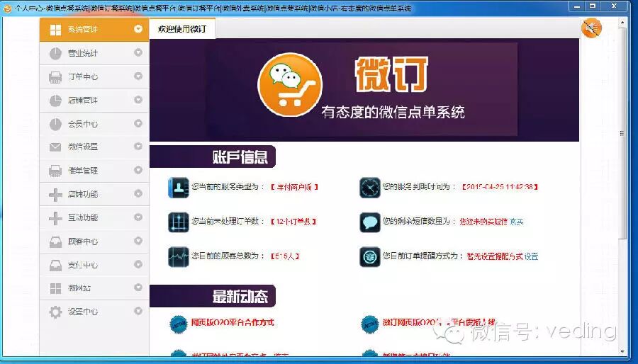Click the 设置 link for order reminders
638x364 pixels.
pos(531,256)
